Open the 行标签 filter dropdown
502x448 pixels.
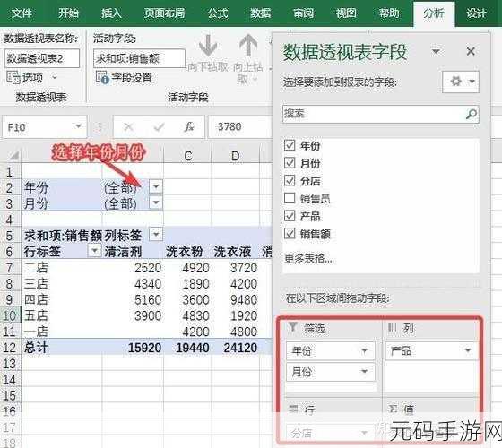pos(94,250)
